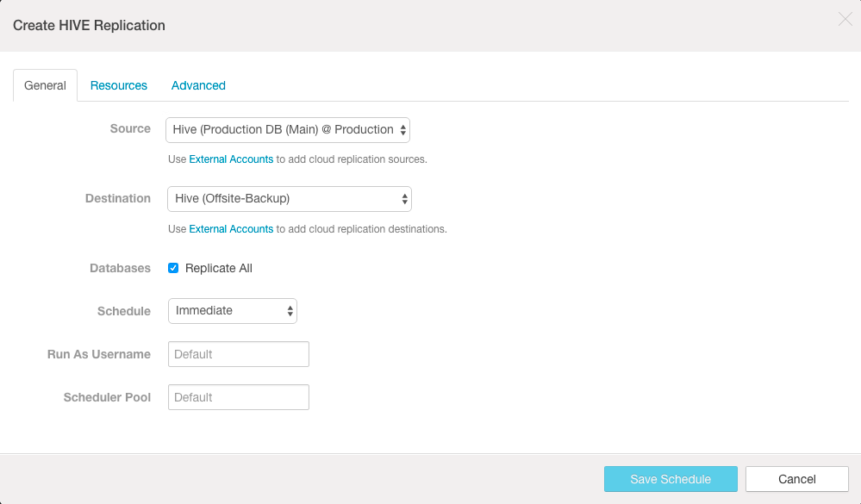Cancel the replication setup
This screenshot has width=861, height=504.
coord(796,479)
